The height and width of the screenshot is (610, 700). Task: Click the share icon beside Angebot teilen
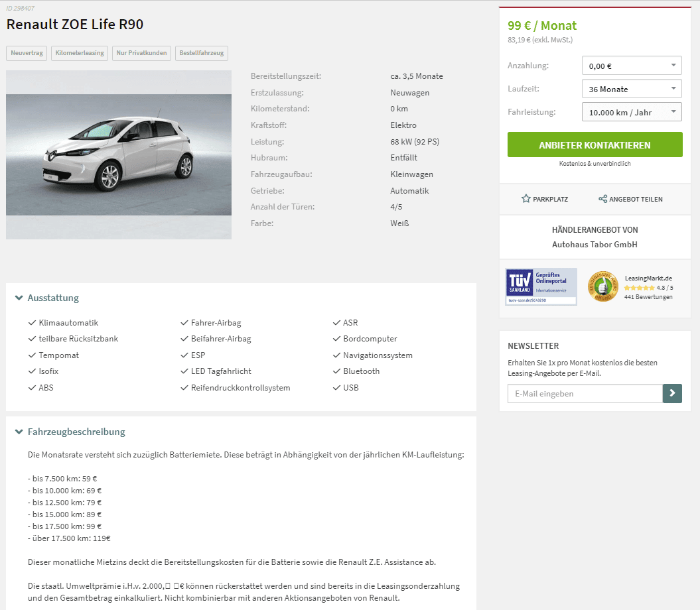click(602, 198)
